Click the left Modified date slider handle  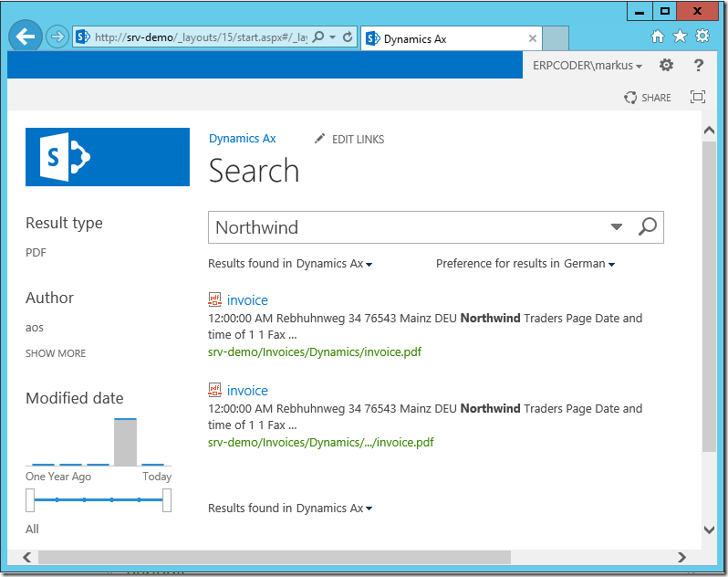pos(30,500)
